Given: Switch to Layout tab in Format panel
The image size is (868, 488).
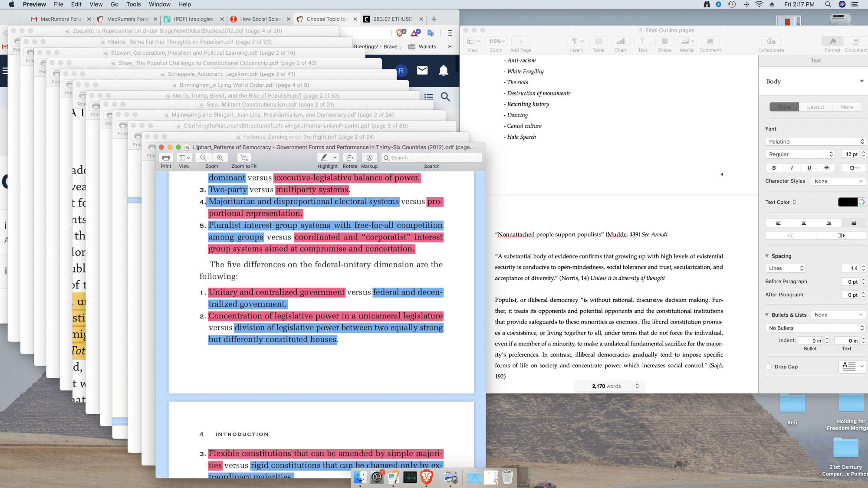Looking at the screenshot, I should [x=815, y=107].
